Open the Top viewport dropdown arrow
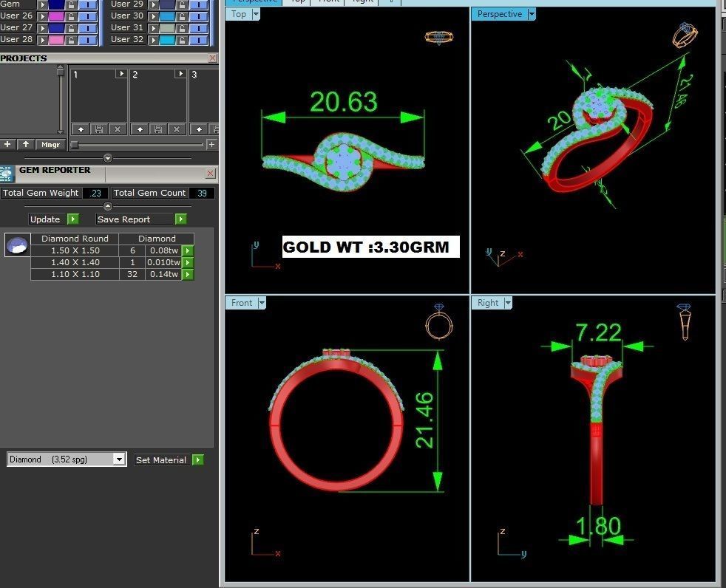The width and height of the screenshot is (726, 588). pos(256,14)
